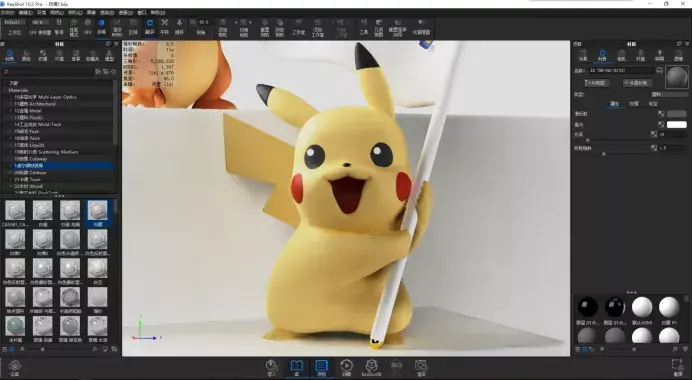Viewport: 693px width, 380px height.
Task: Click the Screenshot icon at bottom right
Action: point(678,368)
